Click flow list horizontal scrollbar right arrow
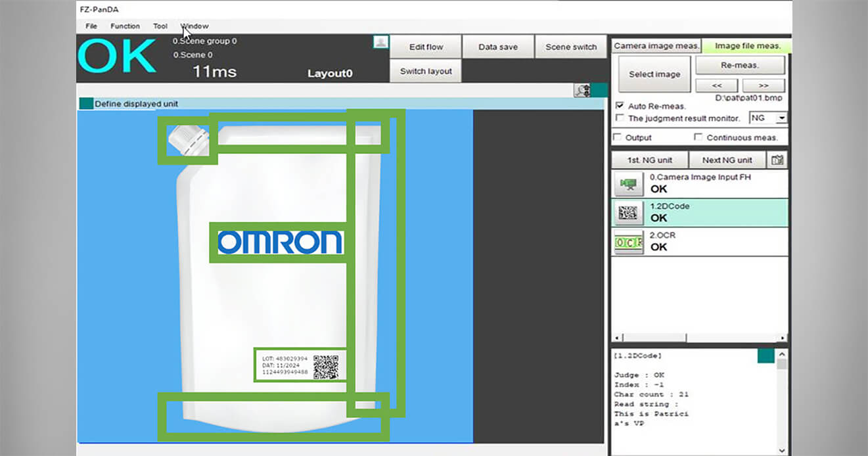 783,338
